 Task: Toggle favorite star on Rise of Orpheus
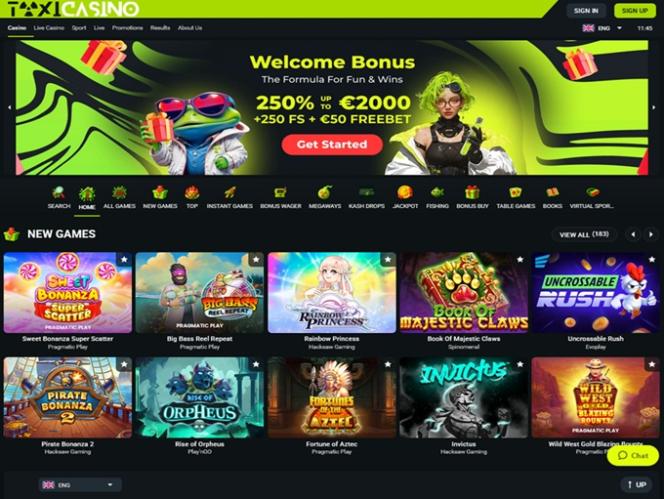click(256, 364)
